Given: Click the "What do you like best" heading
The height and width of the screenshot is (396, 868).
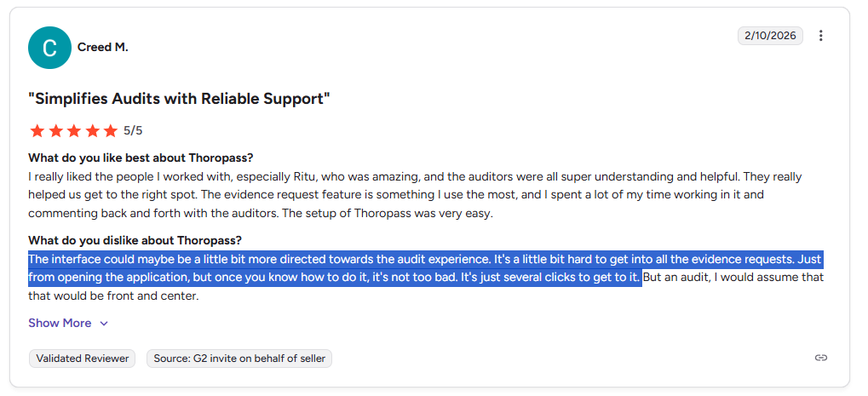Looking at the screenshot, I should 141,158.
